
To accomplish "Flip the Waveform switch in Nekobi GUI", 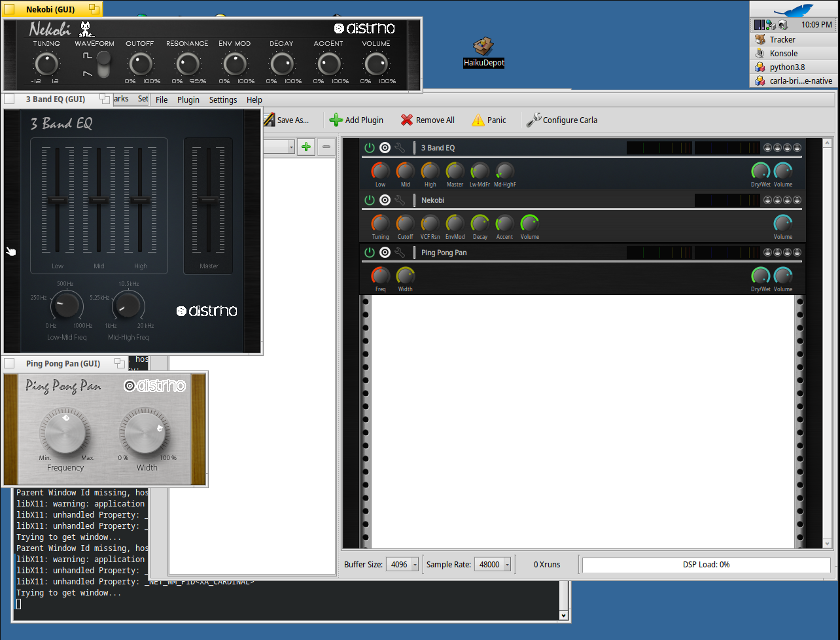I will (103, 64).
